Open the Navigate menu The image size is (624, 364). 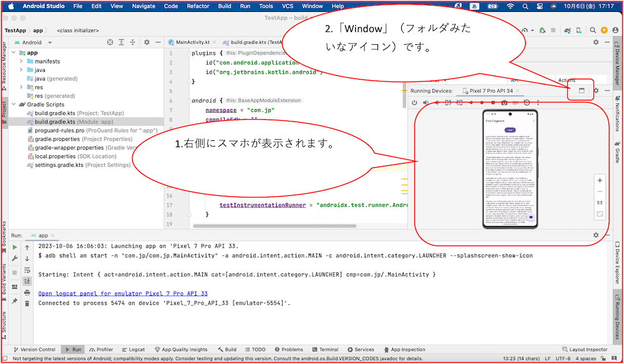tap(144, 6)
